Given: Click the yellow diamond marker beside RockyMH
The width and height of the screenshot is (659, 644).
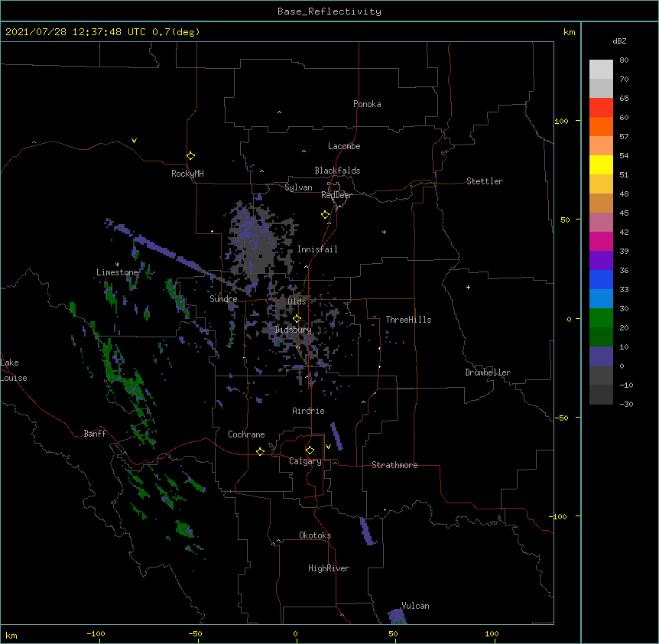Looking at the screenshot, I should 190,156.
